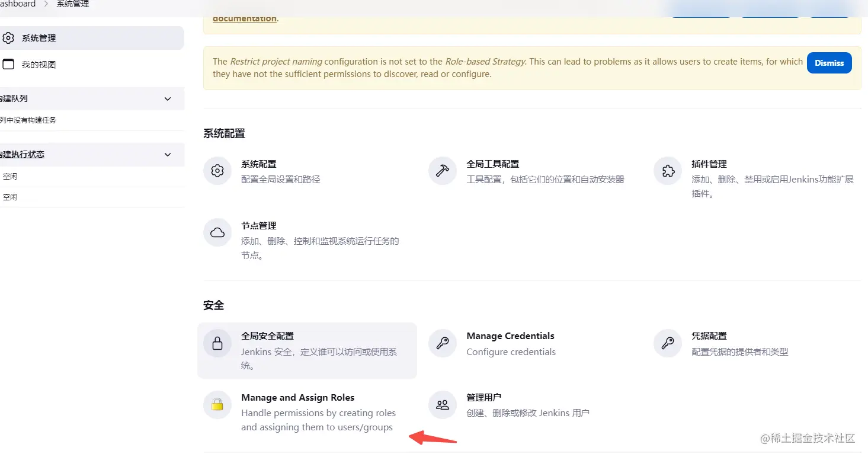Image resolution: width=868 pixels, height=457 pixels.
Task: Open 全局安全配置
Action: tap(307, 350)
